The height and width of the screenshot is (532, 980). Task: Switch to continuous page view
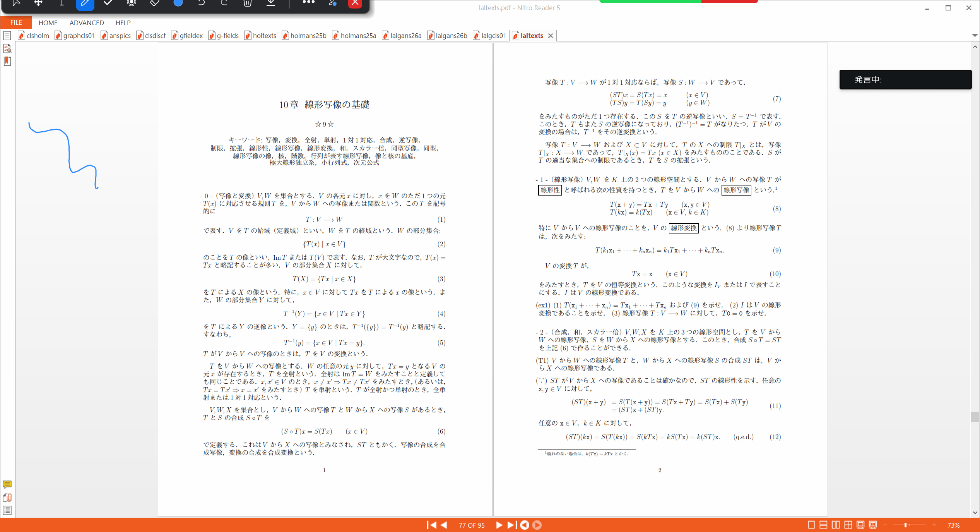pos(824,525)
